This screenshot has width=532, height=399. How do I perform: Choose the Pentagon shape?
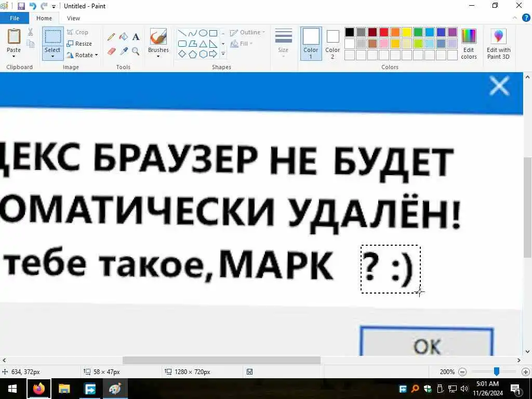[x=192, y=54]
